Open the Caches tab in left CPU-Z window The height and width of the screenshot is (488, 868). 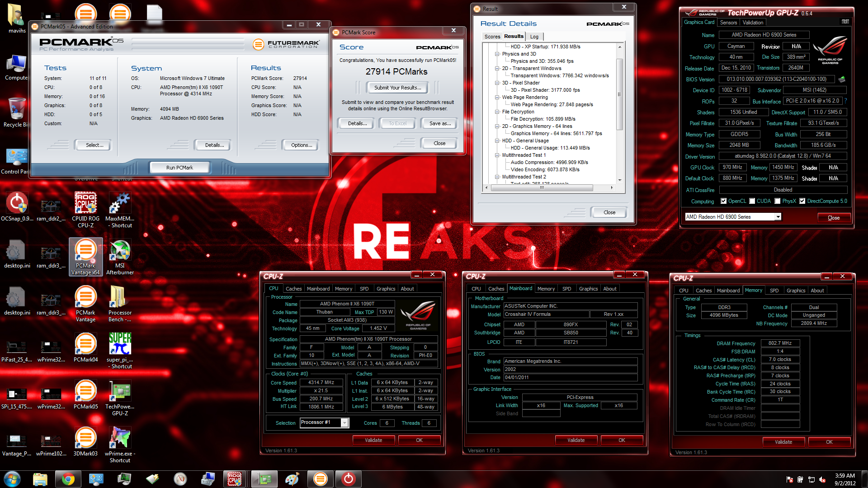click(293, 289)
